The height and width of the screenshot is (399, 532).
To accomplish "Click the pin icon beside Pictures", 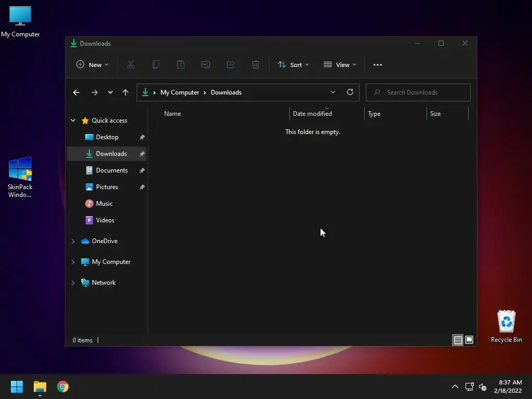I will [x=142, y=187].
